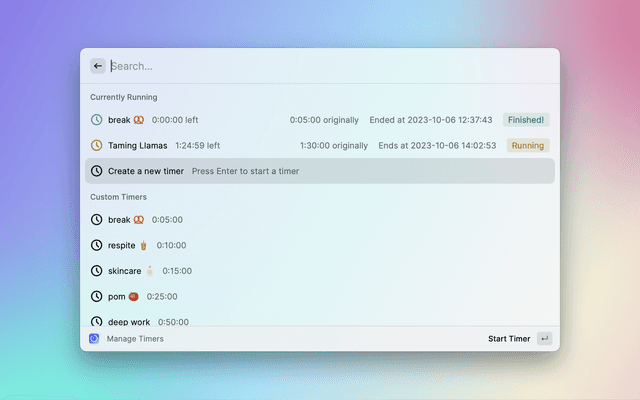Viewport: 640px width, 400px height.
Task: Select the custom break 0:05:00 timer
Action: (320, 220)
